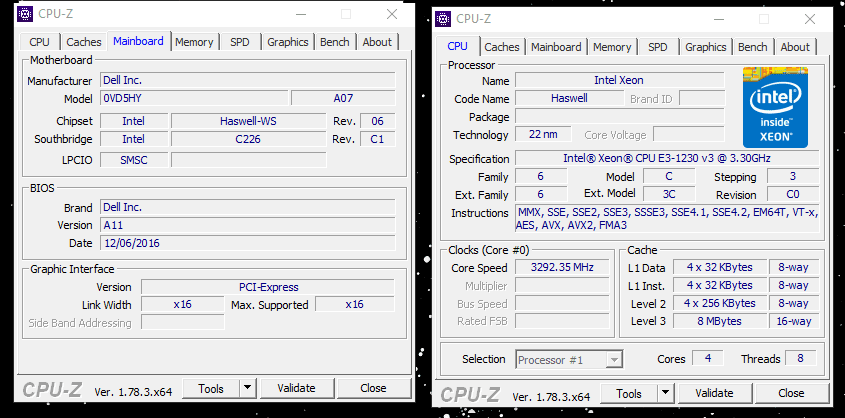The image size is (845, 418).
Task: Click the BIOS date 12/06/2016
Action: point(248,243)
